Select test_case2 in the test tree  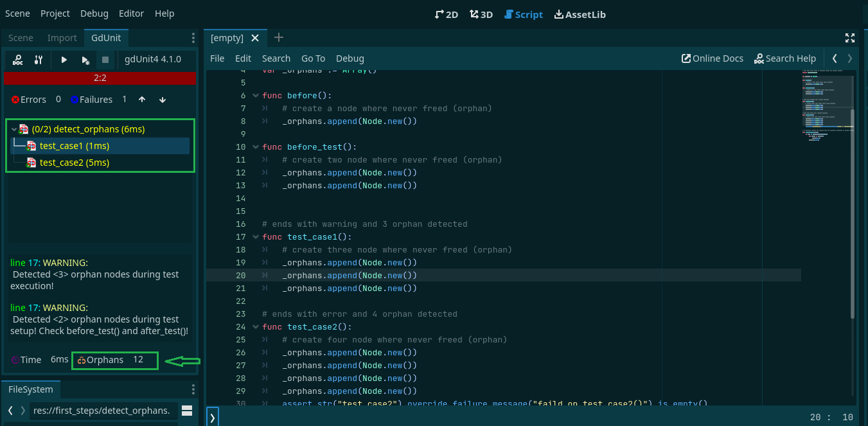(74, 163)
